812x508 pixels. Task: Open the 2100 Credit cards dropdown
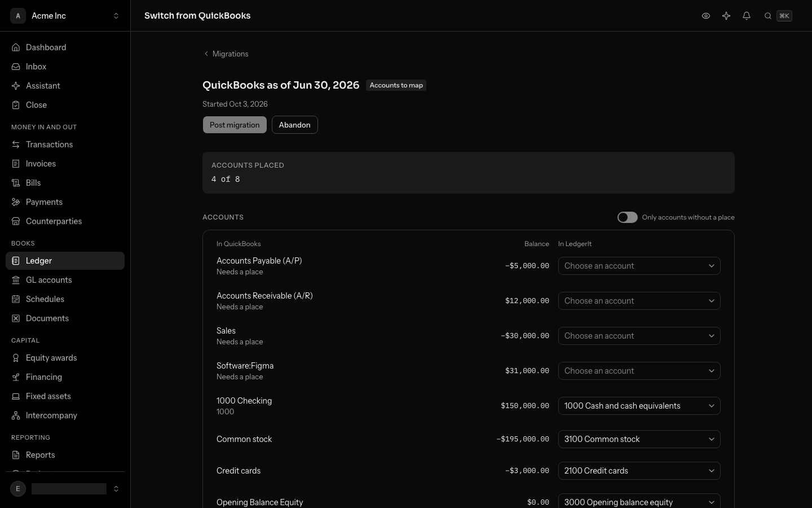(x=639, y=471)
